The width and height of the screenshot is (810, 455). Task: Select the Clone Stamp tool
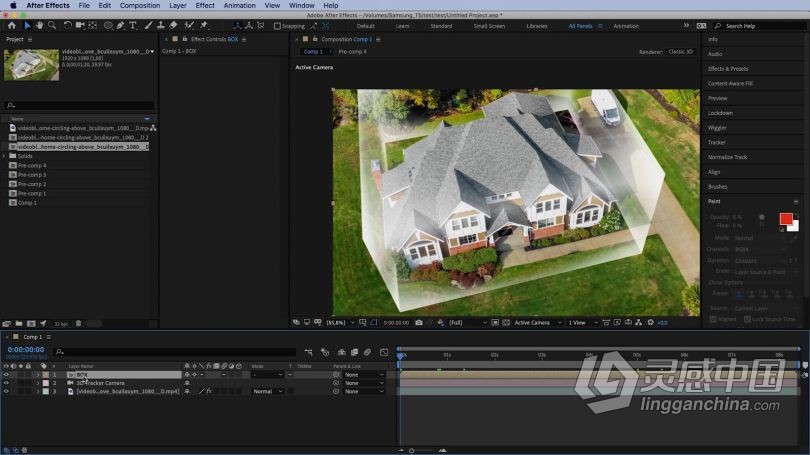161,25
